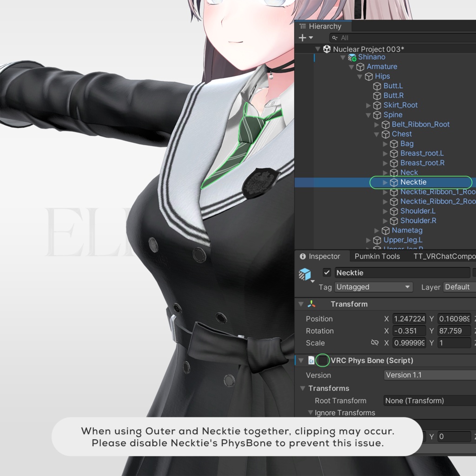Select the Bag object

tap(407, 144)
